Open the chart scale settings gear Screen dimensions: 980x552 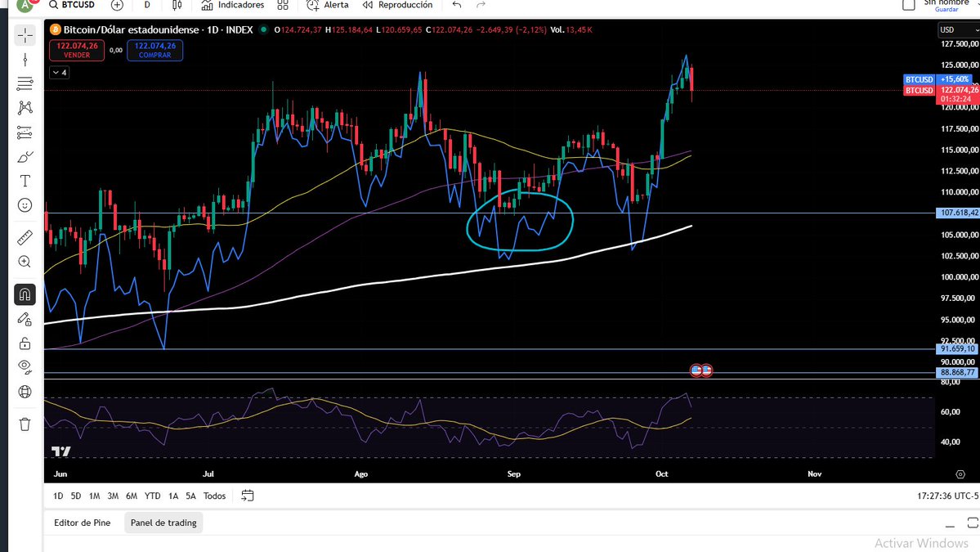960,474
